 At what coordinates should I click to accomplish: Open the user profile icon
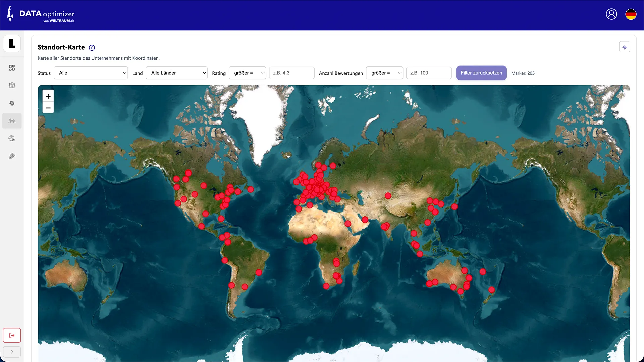611,14
